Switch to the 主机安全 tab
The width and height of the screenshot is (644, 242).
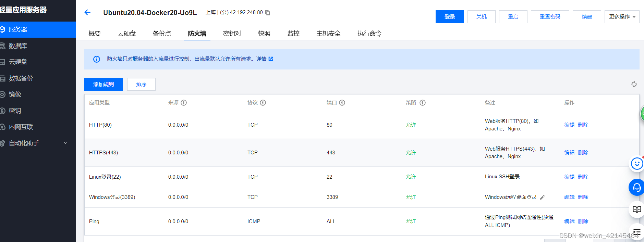[328, 34]
